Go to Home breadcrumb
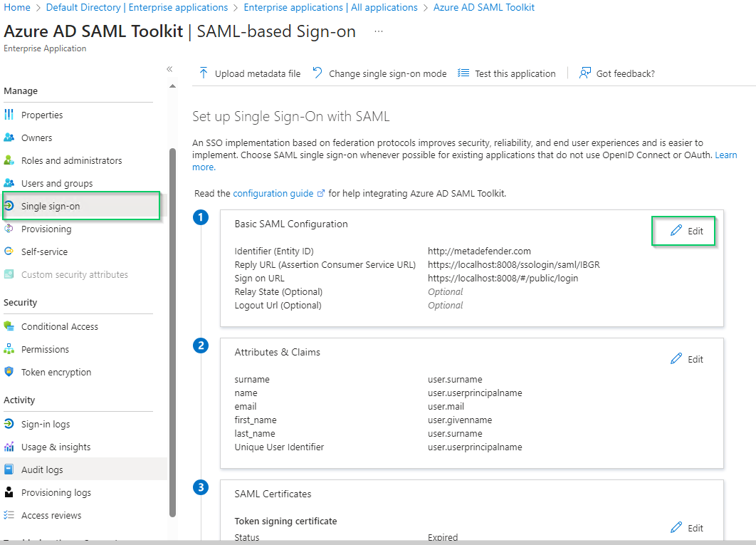The image size is (756, 545). pos(17,7)
